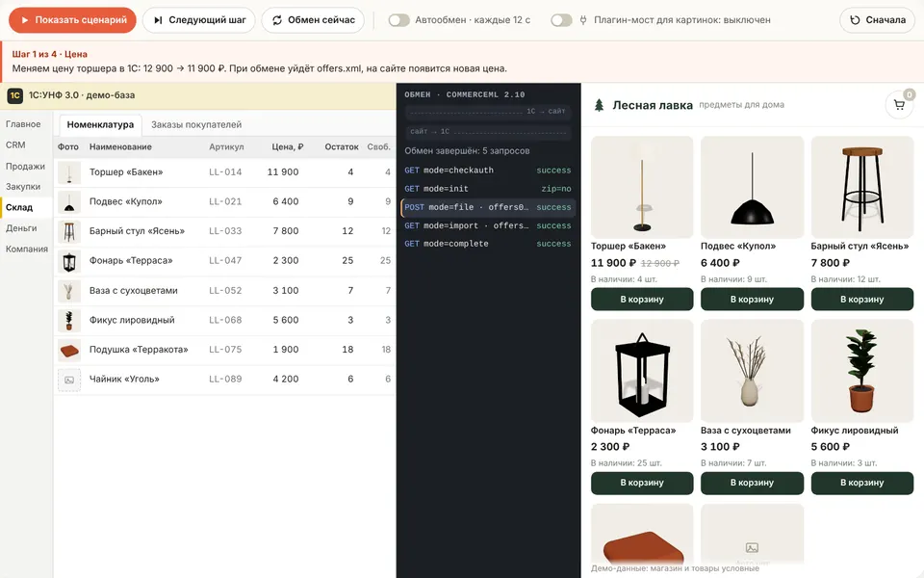The height and width of the screenshot is (578, 924).
Task: Click Барный стул «Ясень» photo in table
Action: click(x=69, y=231)
